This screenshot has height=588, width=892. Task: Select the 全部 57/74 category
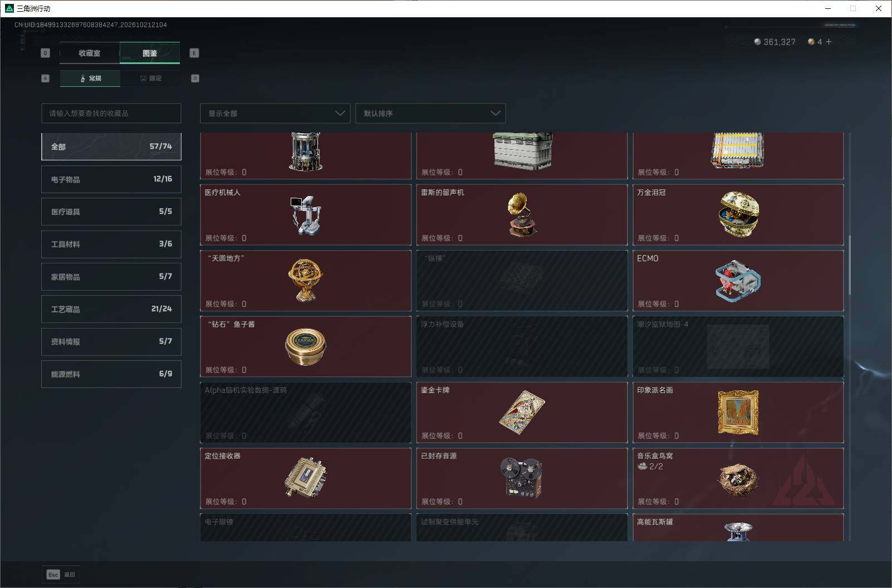point(111,146)
